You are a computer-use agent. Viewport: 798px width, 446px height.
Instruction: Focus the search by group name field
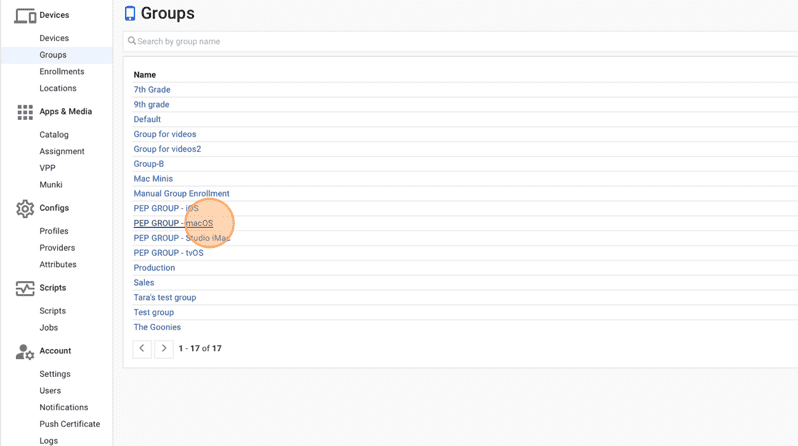tap(461, 41)
